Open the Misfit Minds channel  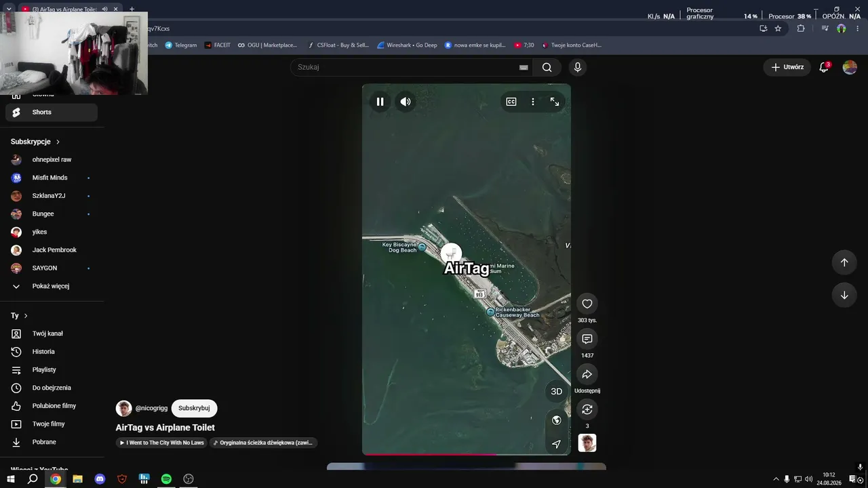tap(52, 178)
